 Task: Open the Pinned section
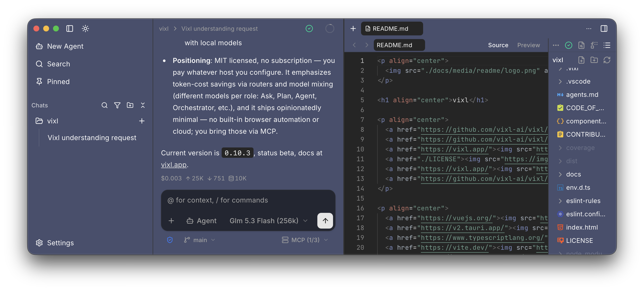point(53,82)
